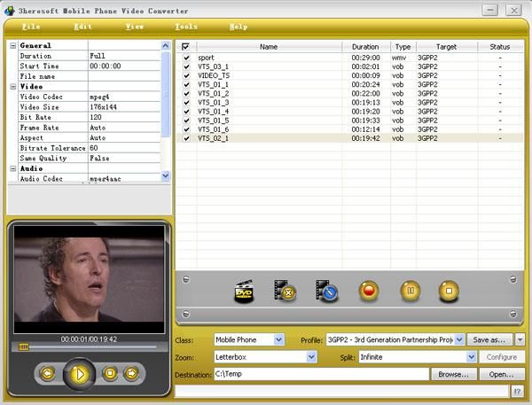Viewport: 532px width, 405px height.
Task: Click the Destination path field C:\Temp
Action: click(321, 374)
